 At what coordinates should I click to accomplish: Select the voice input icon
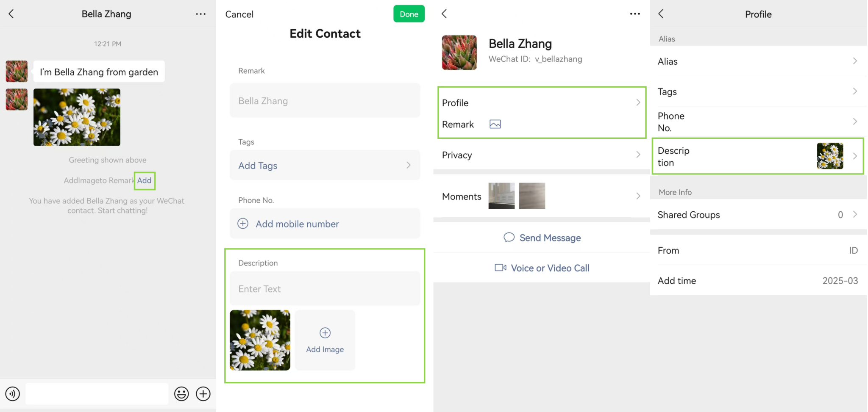click(x=12, y=394)
